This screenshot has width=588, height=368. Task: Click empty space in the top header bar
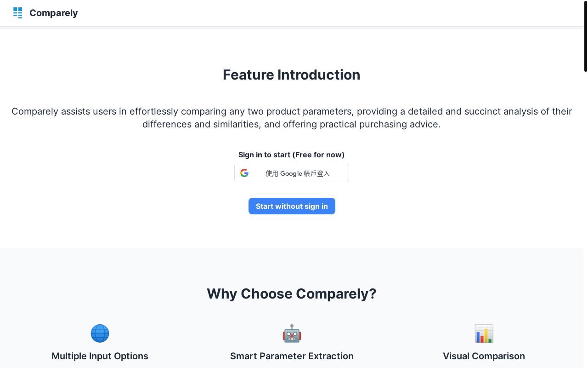click(322, 13)
